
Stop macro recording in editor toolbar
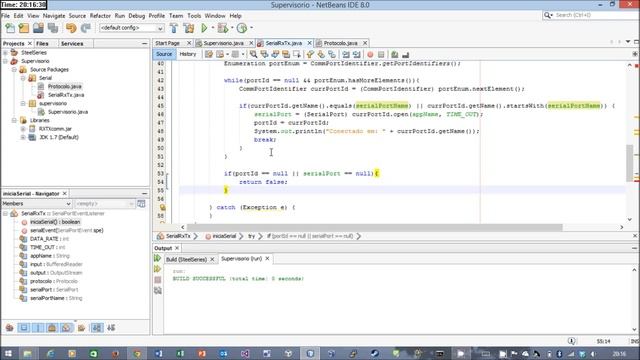tap(381, 54)
